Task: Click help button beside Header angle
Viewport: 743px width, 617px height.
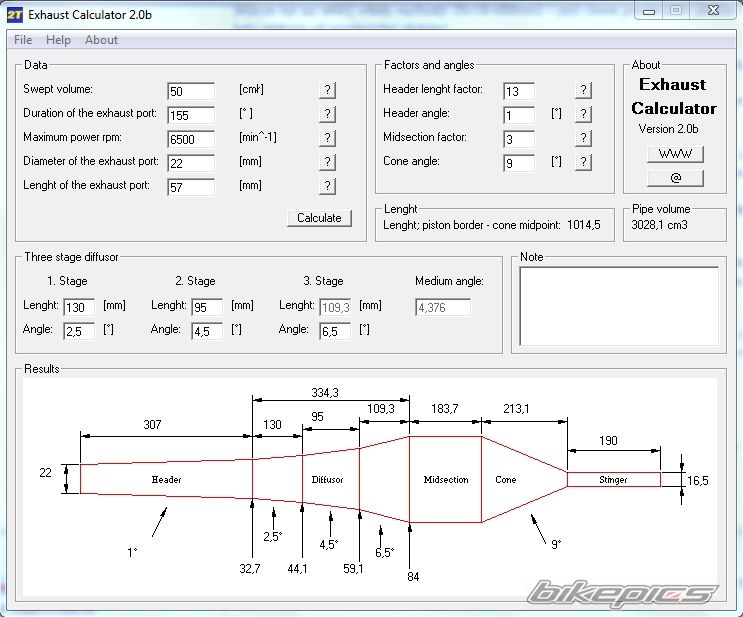Action: coord(583,114)
